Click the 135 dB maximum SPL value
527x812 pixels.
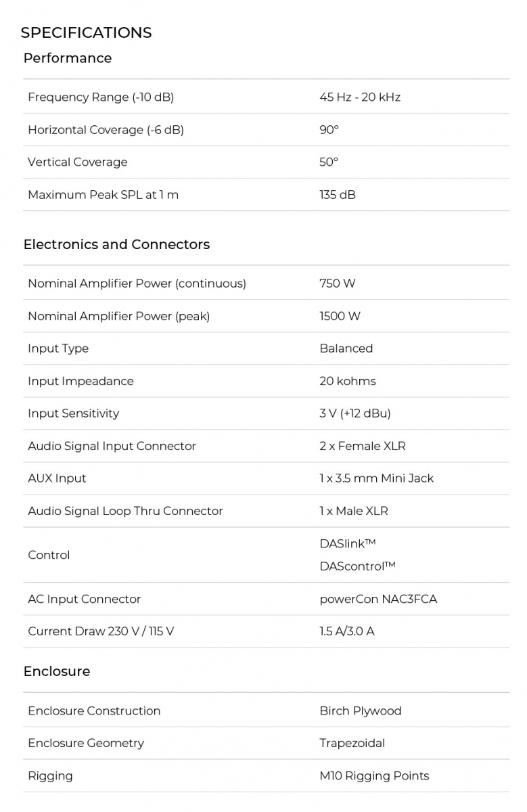coord(338,195)
